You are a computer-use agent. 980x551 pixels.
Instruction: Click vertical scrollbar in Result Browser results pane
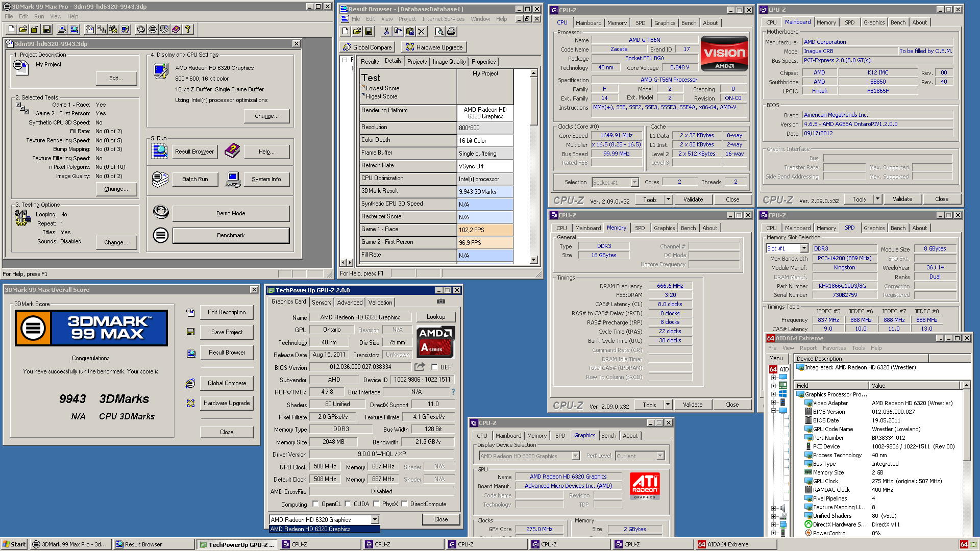[x=533, y=166]
